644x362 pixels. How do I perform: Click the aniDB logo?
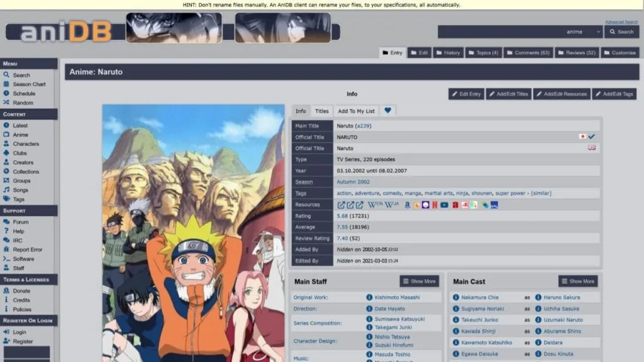(65, 31)
